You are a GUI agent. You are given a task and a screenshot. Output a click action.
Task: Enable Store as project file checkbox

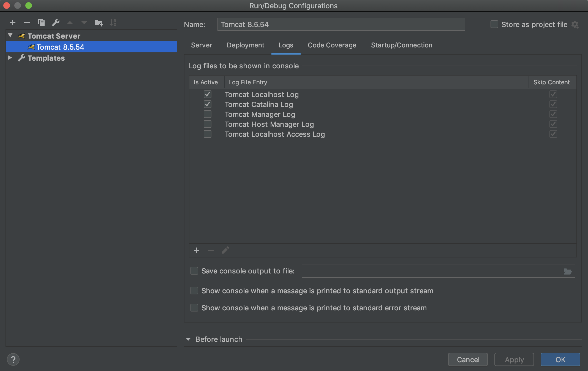pos(494,25)
